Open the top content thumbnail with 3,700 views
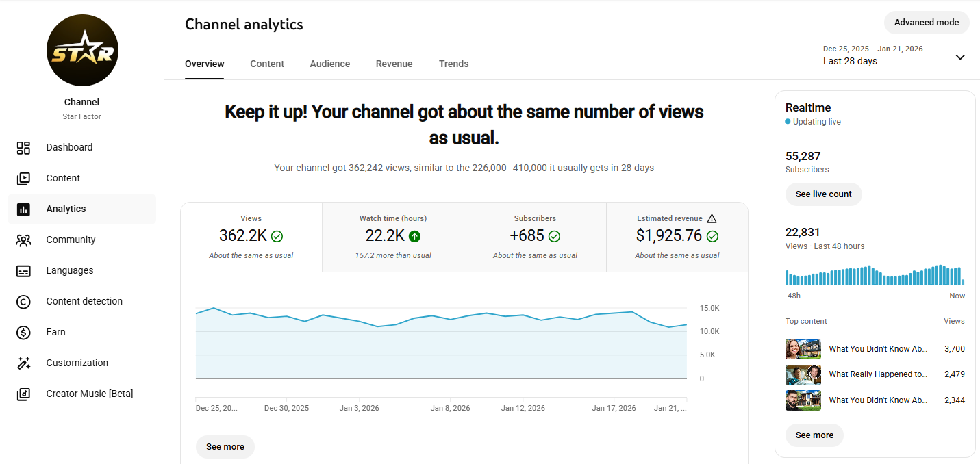Viewport: 980px width, 464px height. point(803,349)
